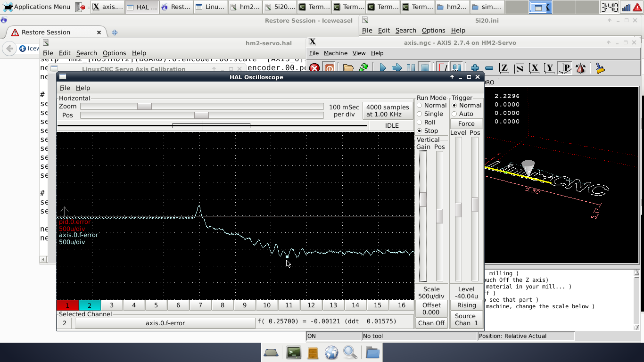Screen dimensions: 644x362
Task: Select oscilloscope channel 3
Action: point(112,305)
